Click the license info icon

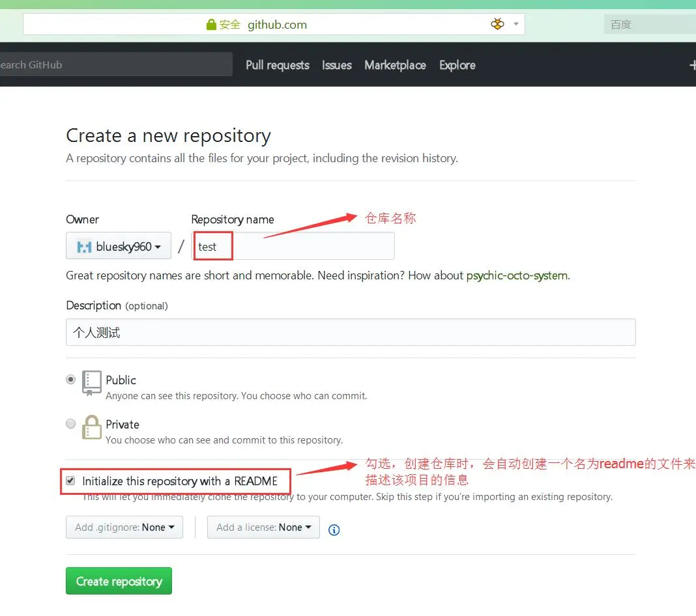tap(334, 529)
